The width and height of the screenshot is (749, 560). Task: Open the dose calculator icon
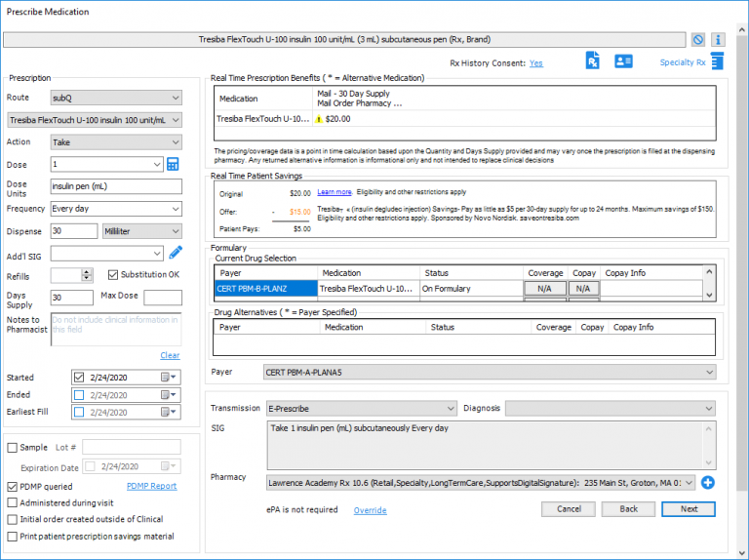point(174,164)
